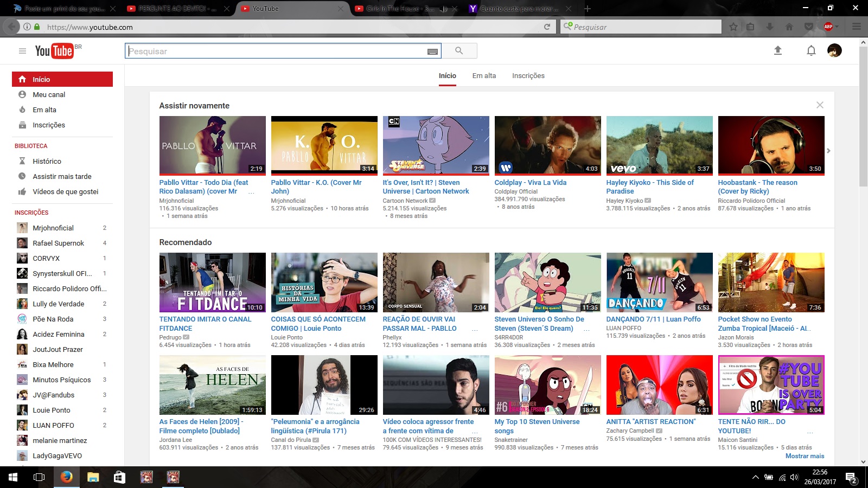868x488 pixels.
Task: Open the Firefox hamburger menu
Action: (857, 27)
